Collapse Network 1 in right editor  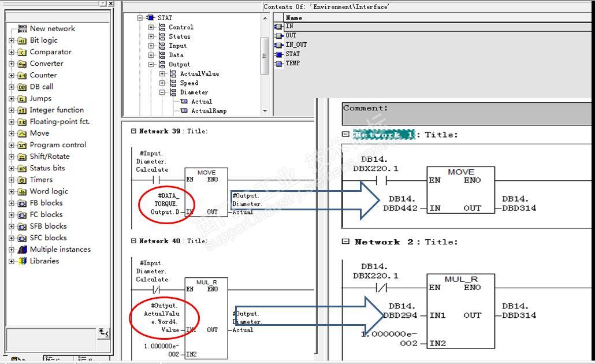[345, 134]
